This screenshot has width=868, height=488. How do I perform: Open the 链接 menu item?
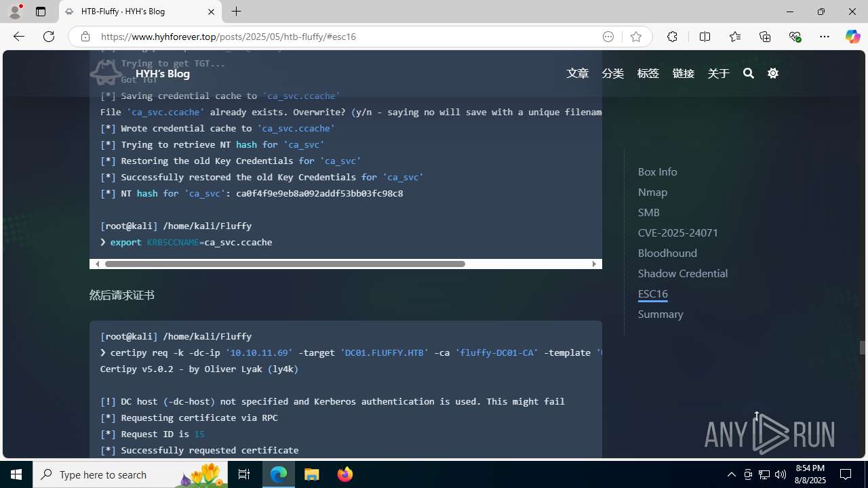pos(684,73)
